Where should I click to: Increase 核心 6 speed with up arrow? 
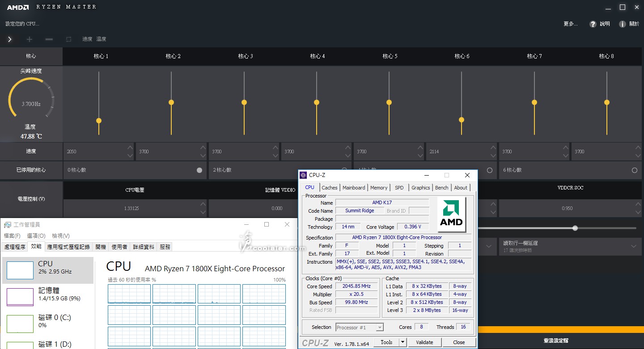[492, 147]
